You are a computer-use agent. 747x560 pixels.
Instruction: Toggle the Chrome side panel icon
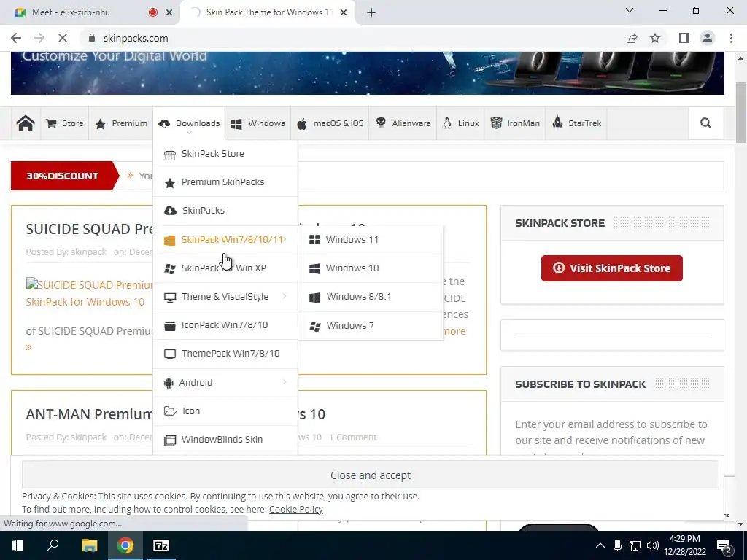click(x=684, y=38)
